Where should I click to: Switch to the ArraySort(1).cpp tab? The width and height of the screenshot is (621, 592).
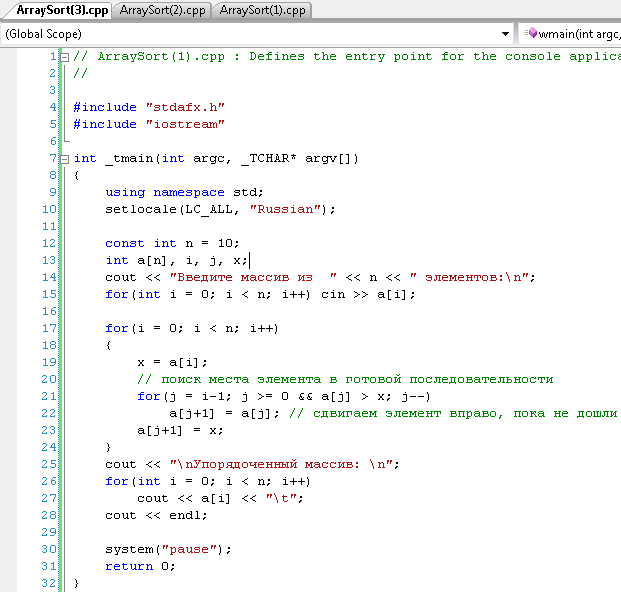tap(262, 10)
